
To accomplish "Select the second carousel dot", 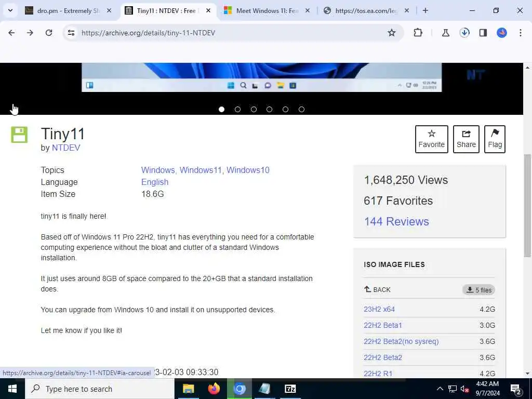I will (x=237, y=109).
